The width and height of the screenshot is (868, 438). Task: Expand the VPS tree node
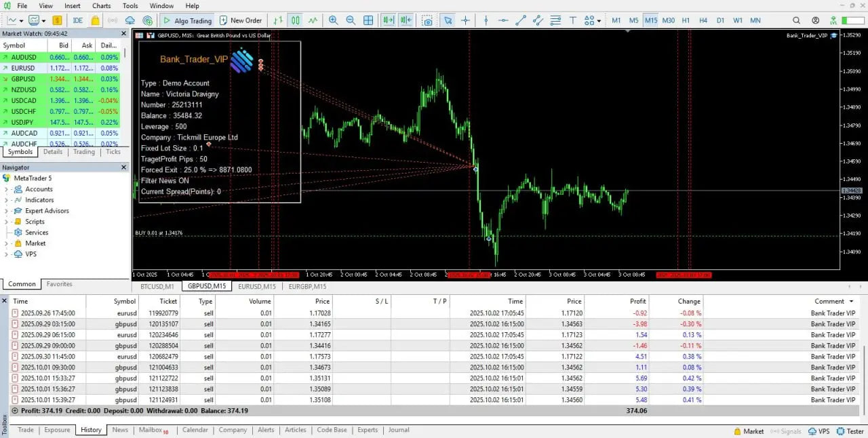click(x=6, y=254)
